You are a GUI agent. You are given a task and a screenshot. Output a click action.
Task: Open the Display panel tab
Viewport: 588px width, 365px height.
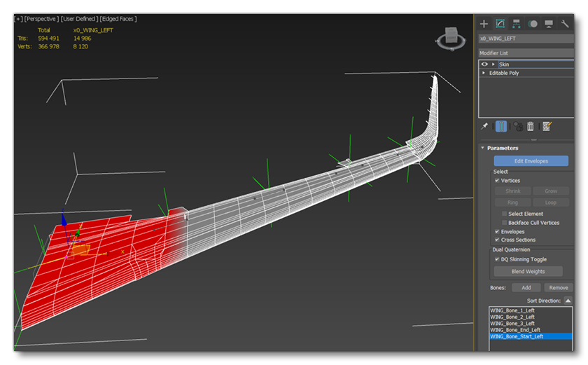coord(549,24)
